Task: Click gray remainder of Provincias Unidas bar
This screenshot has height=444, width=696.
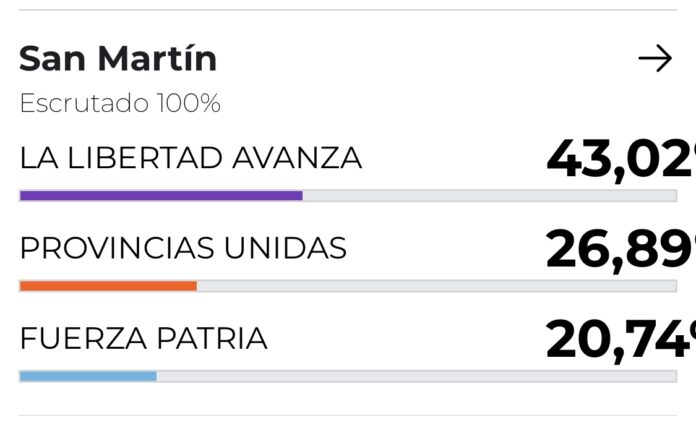Action: coord(436,286)
